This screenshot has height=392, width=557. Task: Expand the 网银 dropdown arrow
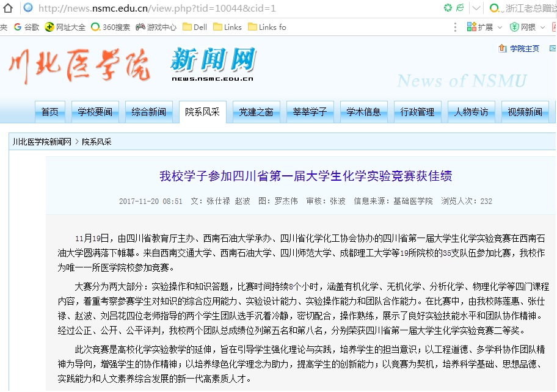coord(542,27)
